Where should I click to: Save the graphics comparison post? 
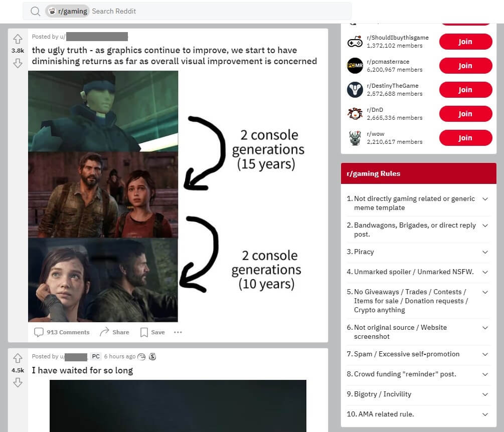pyautogui.click(x=152, y=332)
